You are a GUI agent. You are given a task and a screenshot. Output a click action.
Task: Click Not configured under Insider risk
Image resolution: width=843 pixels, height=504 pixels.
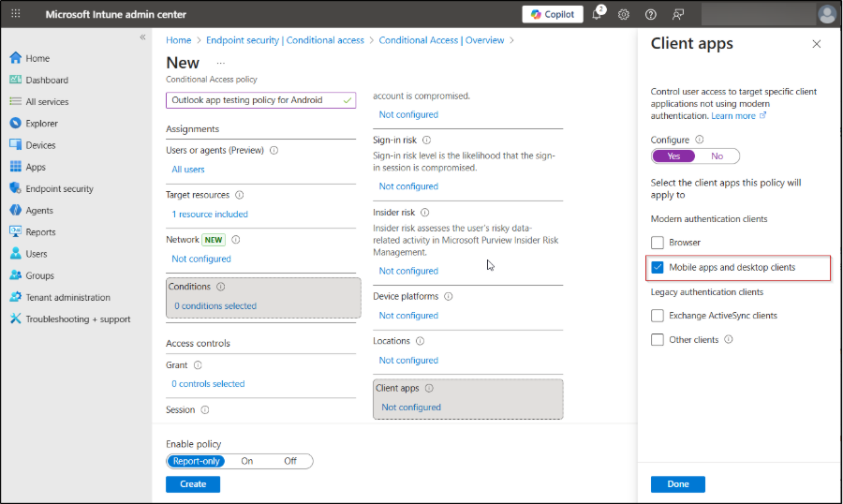(x=408, y=271)
